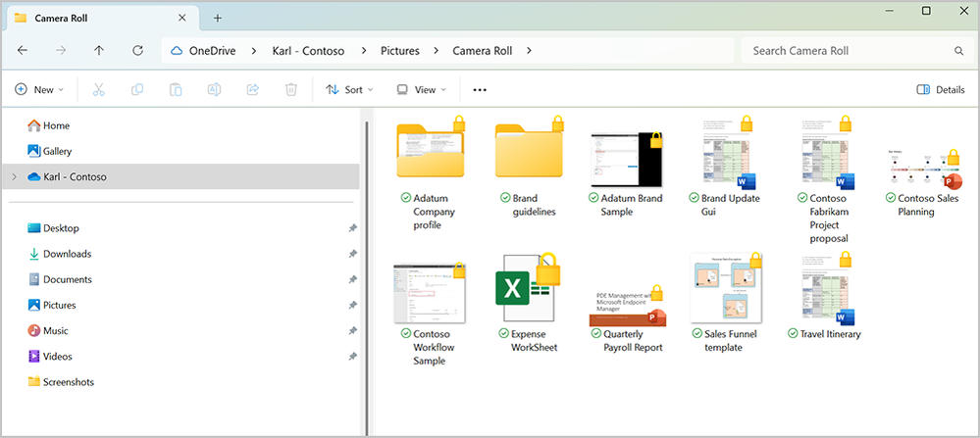Open Pictures in navigation pane

(52, 305)
